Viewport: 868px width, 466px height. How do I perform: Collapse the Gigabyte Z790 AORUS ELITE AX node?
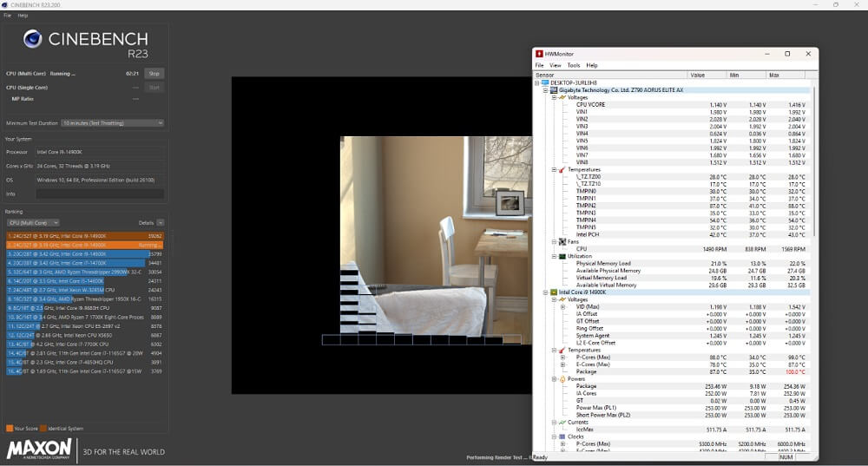[x=546, y=90]
